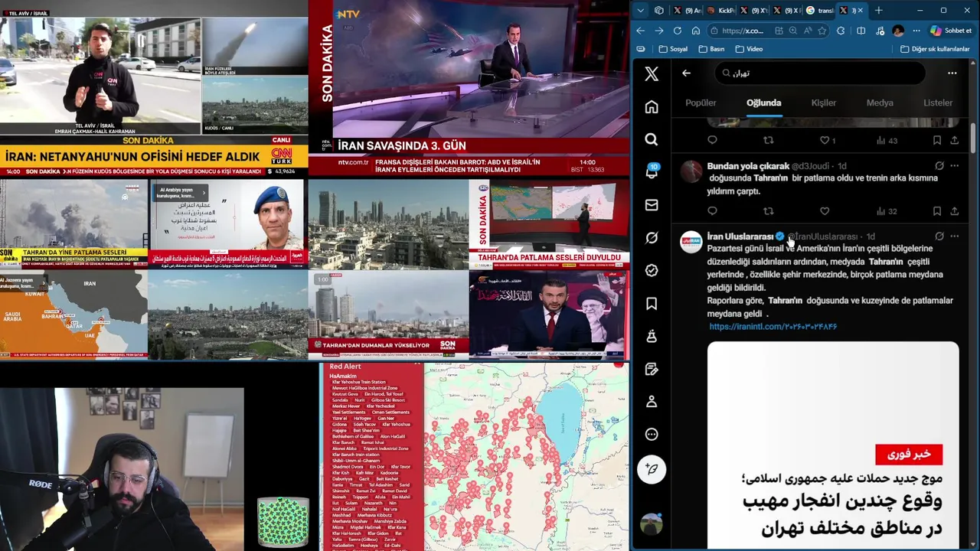
Task: Open iranintl.com link in post
Action: tap(773, 327)
